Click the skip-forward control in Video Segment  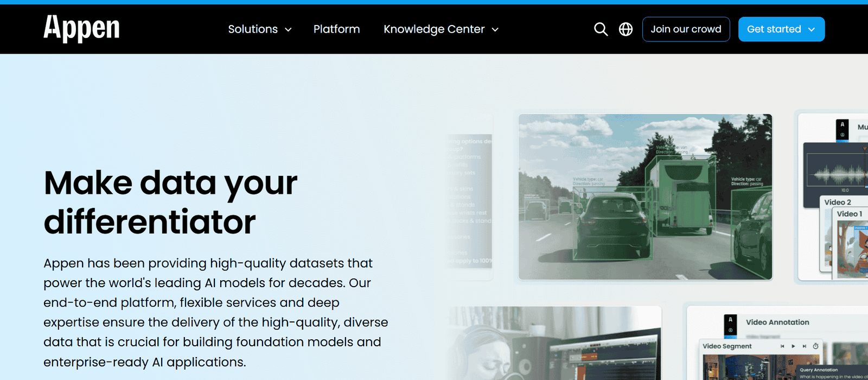point(804,346)
